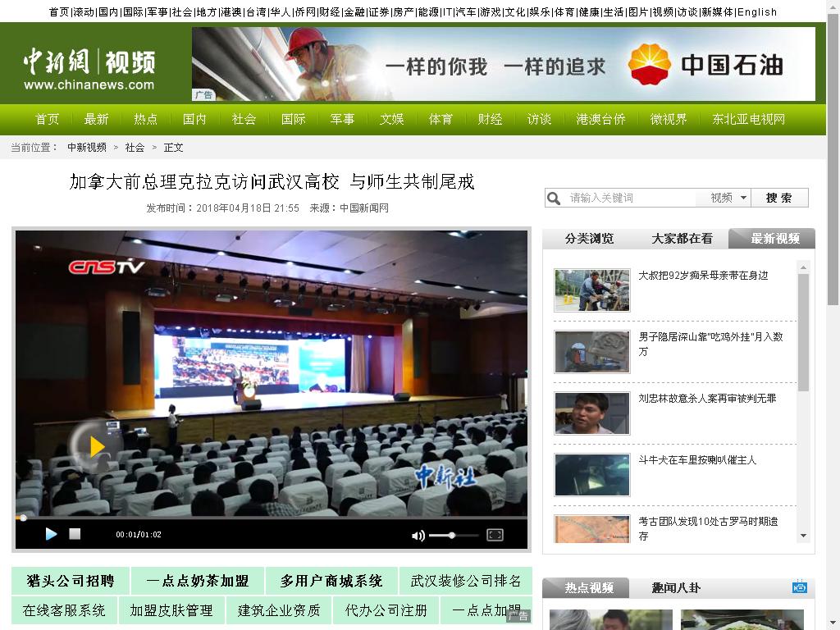This screenshot has height=630, width=840.
Task: Switch to the 分类浏览 tab
Action: tap(589, 239)
